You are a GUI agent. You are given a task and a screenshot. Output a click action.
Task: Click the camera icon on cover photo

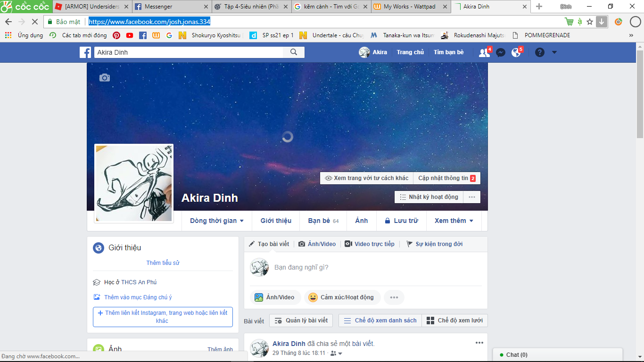[x=105, y=78]
